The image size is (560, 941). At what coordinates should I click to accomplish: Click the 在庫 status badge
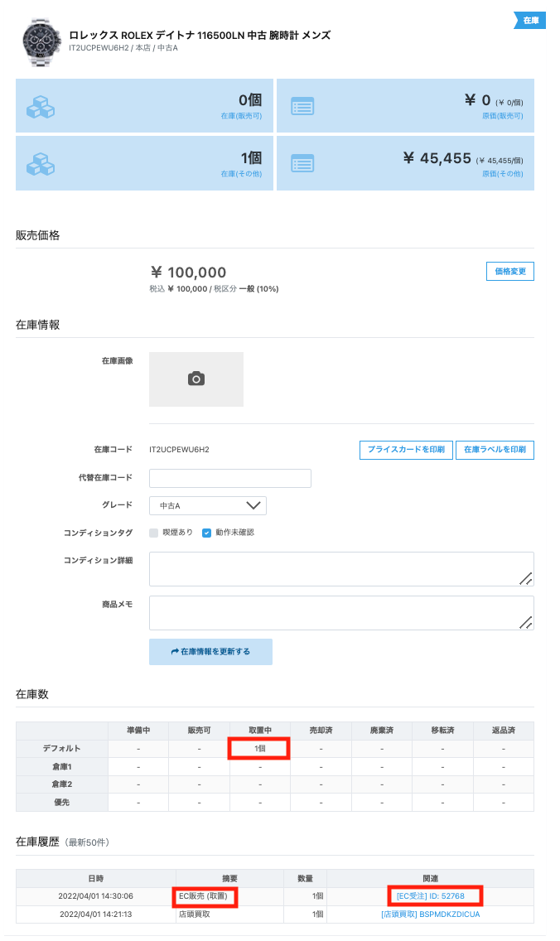click(530, 21)
